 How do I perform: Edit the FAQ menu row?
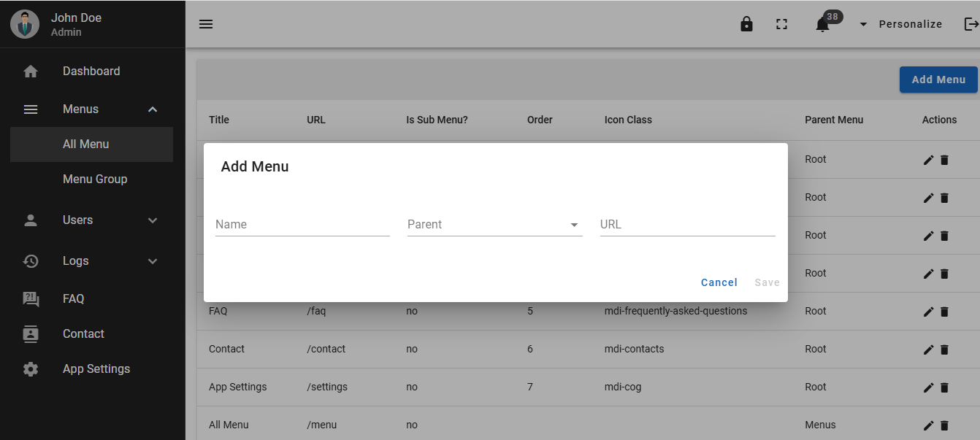[928, 312]
